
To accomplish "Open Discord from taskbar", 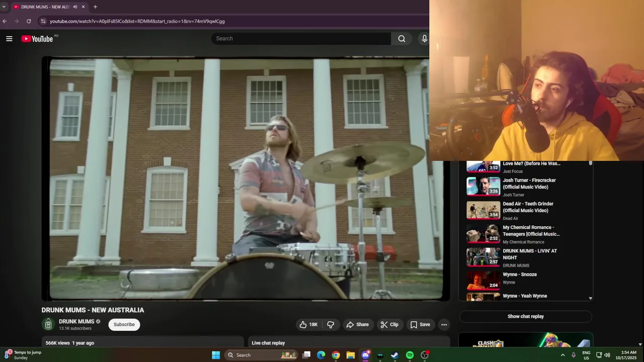I will 366,355.
